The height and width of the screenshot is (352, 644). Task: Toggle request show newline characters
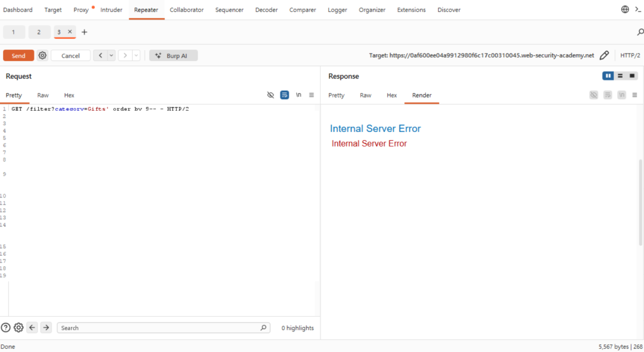click(x=299, y=95)
